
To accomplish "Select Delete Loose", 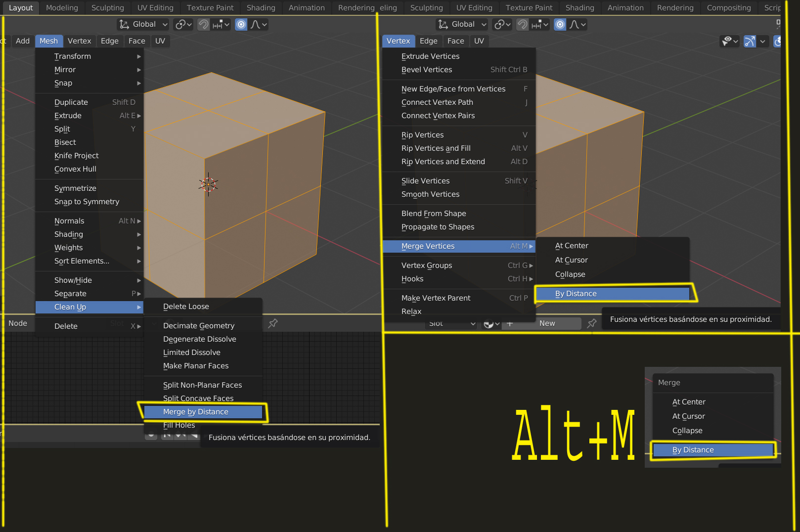I will tap(203, 307).
